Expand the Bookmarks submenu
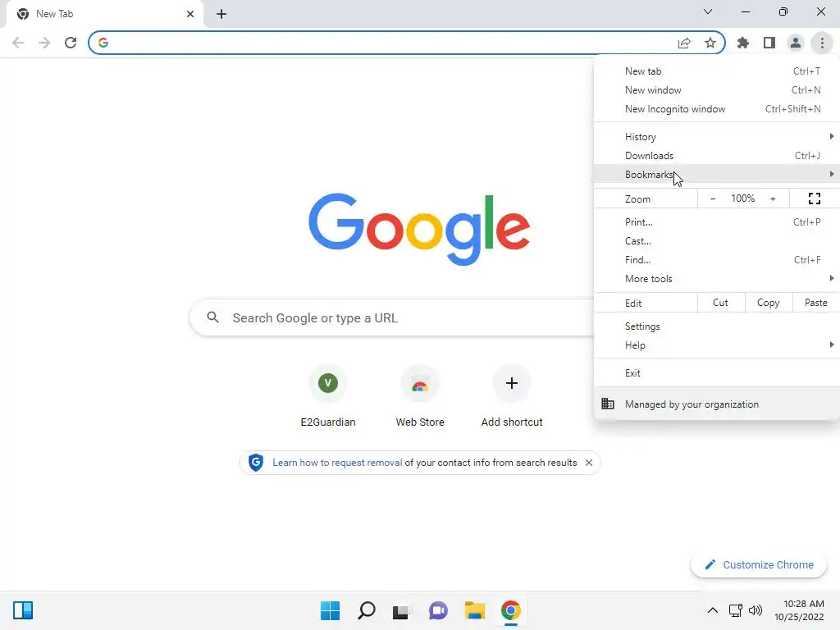840x630 pixels. 717,174
